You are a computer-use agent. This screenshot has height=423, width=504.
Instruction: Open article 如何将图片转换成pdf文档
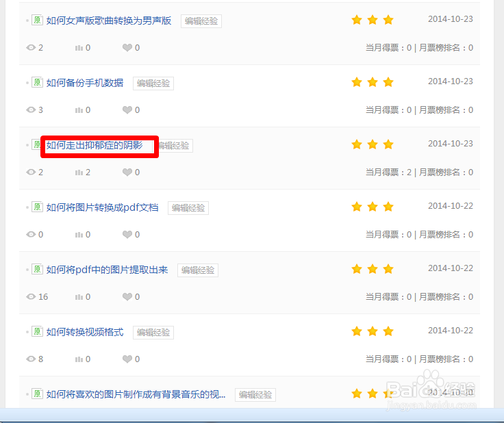102,208
